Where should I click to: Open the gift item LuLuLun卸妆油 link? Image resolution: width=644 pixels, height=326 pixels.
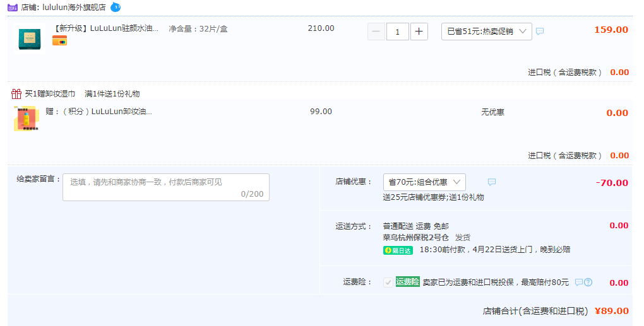pyautogui.click(x=98, y=112)
